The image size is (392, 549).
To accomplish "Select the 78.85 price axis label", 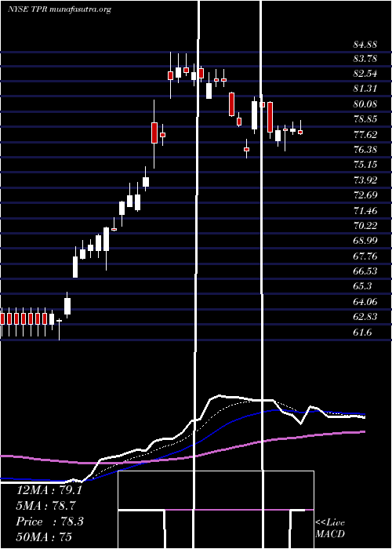I will coord(365,119).
